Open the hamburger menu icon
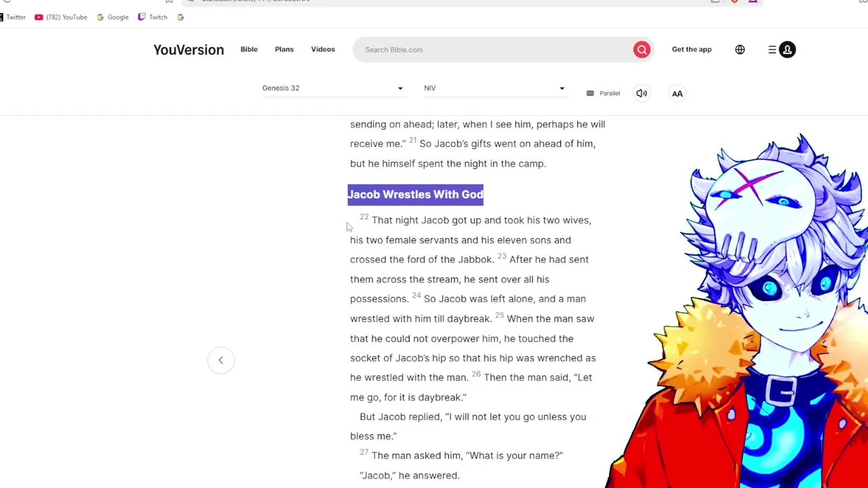This screenshot has width=868, height=488. click(772, 49)
